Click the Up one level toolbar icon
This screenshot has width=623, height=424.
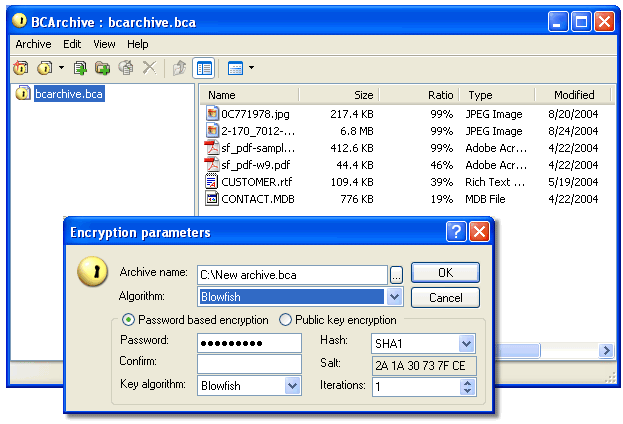[179, 68]
